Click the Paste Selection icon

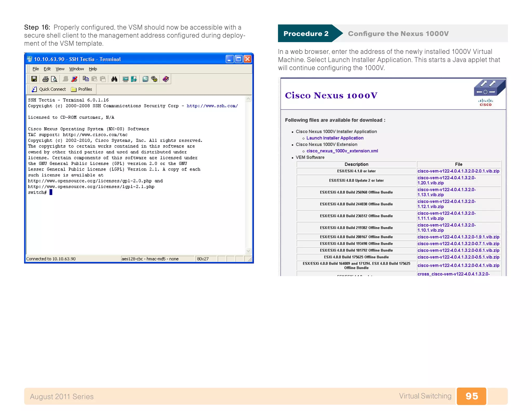[x=103, y=79]
